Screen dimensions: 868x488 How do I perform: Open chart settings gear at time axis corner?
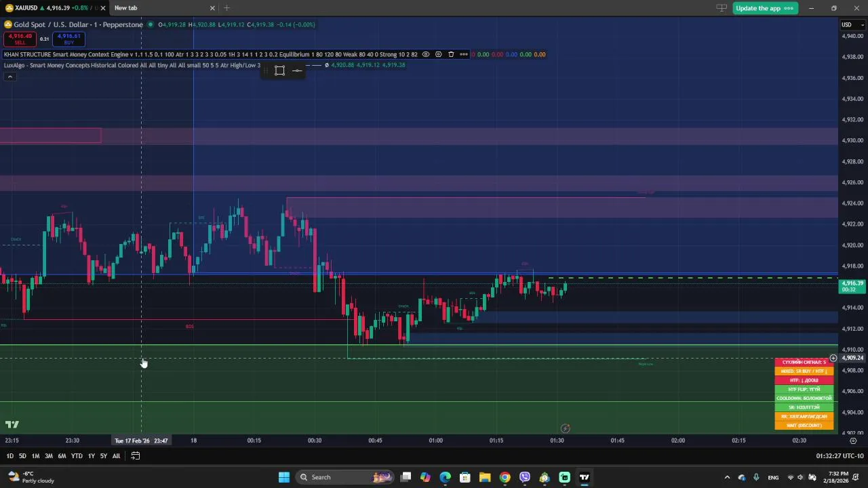(x=853, y=441)
